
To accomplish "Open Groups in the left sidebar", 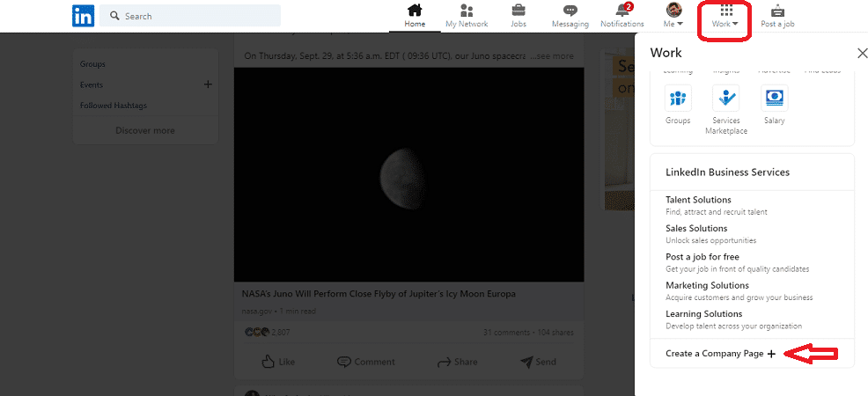I will [x=92, y=64].
